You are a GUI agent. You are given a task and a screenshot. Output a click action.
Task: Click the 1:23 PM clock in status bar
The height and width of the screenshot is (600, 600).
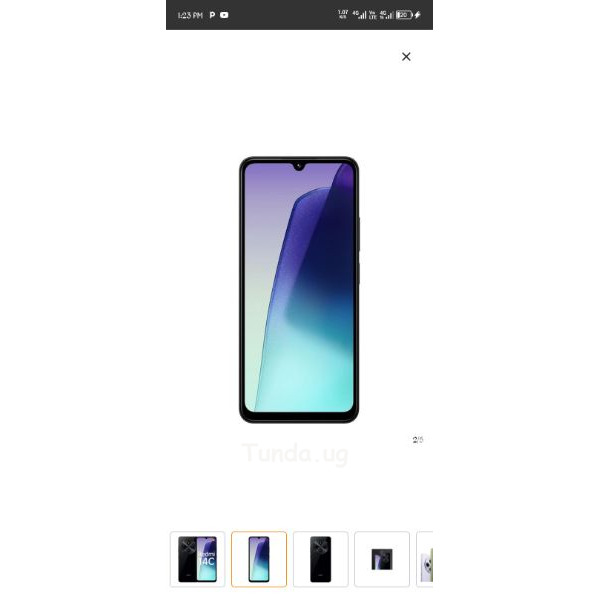pos(190,15)
